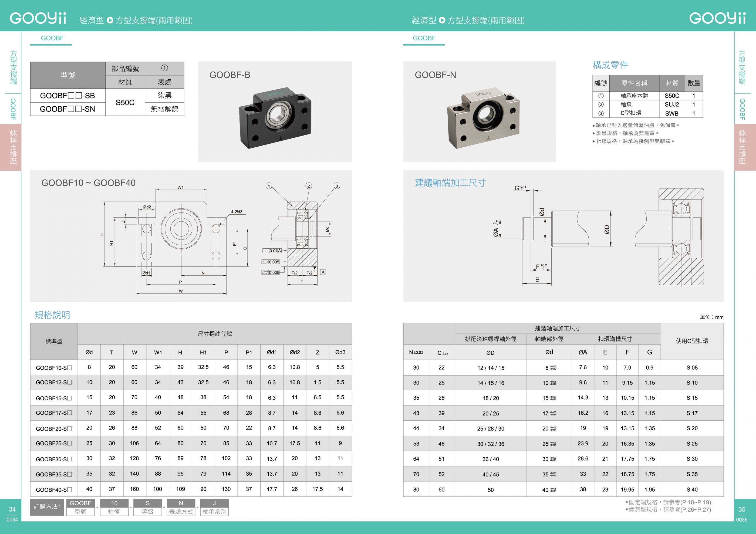
Task: Click the 30 / 32 / 36 screw diameter cell
Action: pos(491,444)
